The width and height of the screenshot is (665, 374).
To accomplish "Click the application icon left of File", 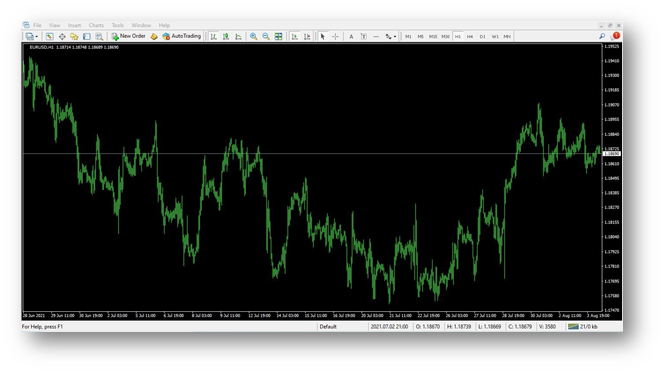I will point(26,25).
